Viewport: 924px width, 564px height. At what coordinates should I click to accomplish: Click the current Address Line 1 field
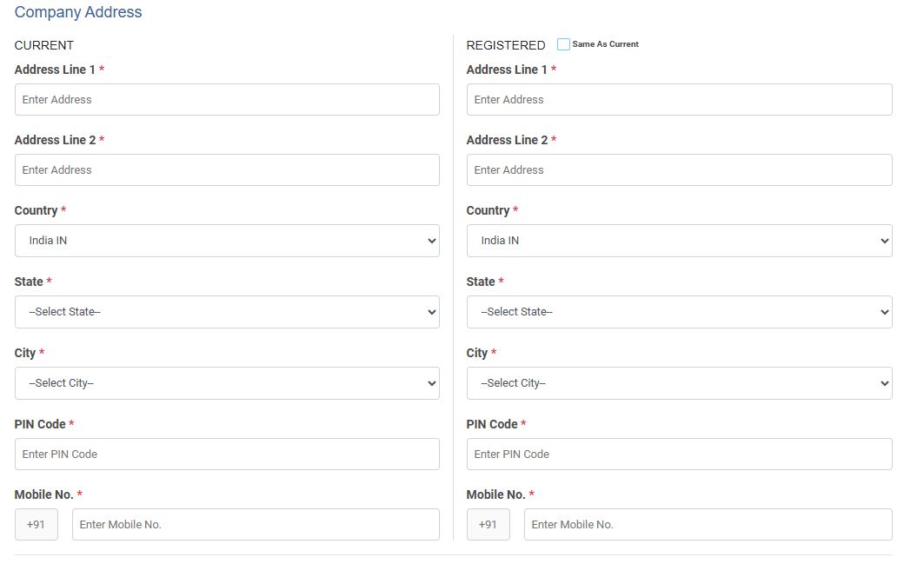click(227, 100)
